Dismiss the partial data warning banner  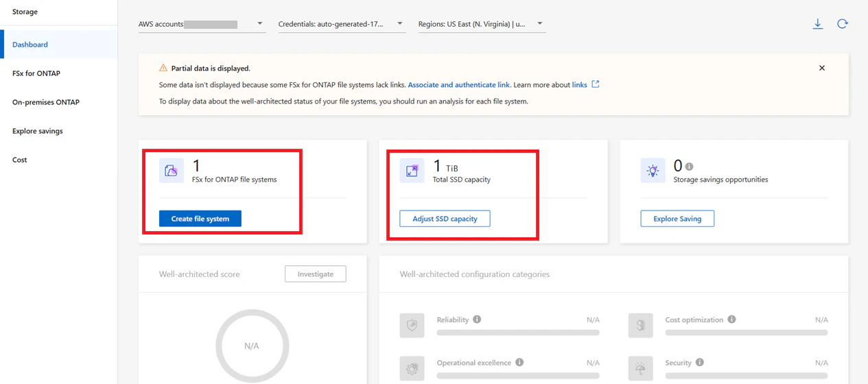click(x=822, y=68)
